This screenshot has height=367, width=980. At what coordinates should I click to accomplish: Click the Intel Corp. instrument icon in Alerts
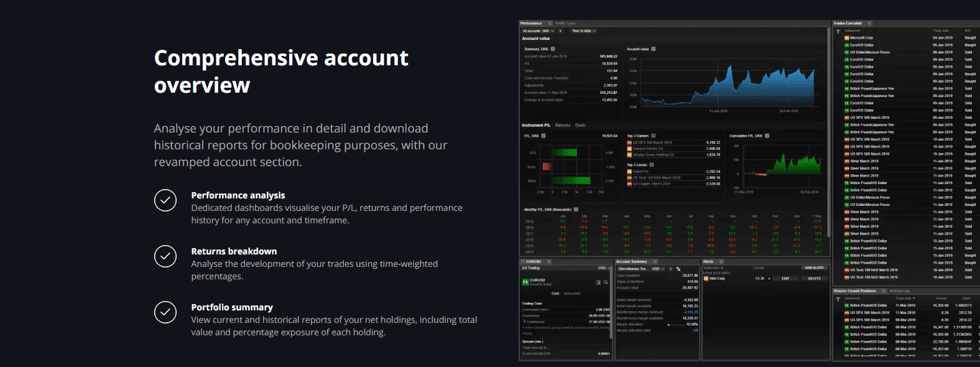click(x=706, y=279)
